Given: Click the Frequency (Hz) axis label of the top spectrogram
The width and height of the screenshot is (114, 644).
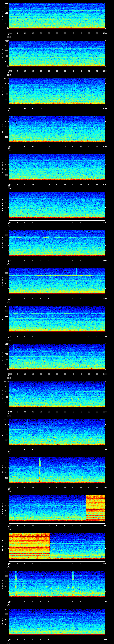Looking at the screenshot, I should tap(3, 16).
